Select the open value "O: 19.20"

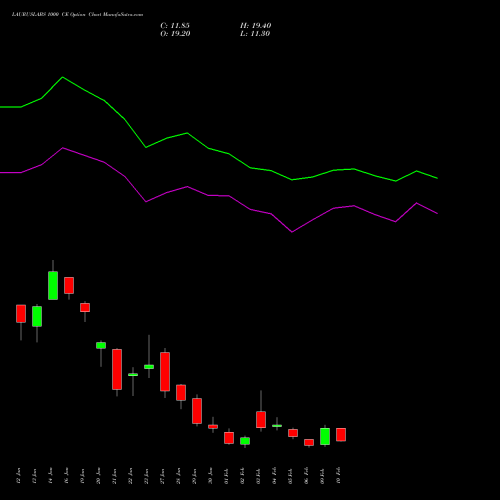175,34
